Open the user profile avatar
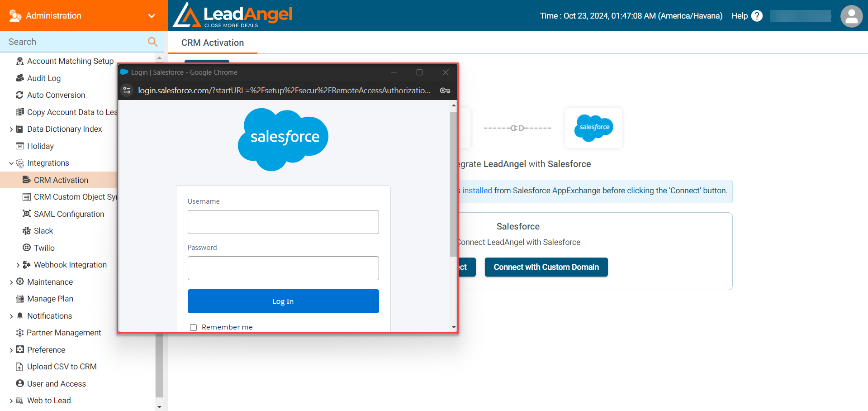Screen dimensions: 868x411 coord(851,16)
